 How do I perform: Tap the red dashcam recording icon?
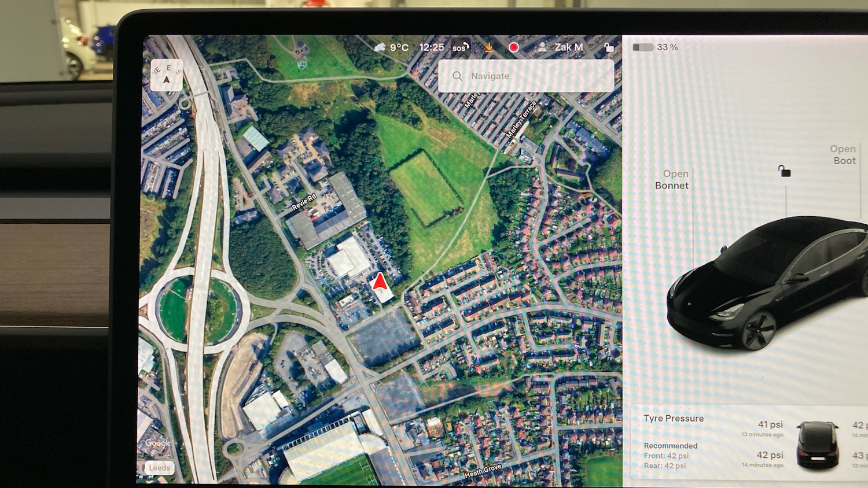click(513, 47)
